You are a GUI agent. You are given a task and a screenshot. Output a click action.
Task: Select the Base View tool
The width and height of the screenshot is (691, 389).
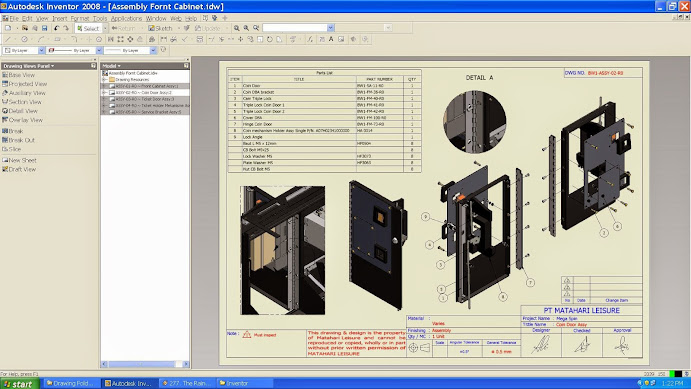[18, 75]
